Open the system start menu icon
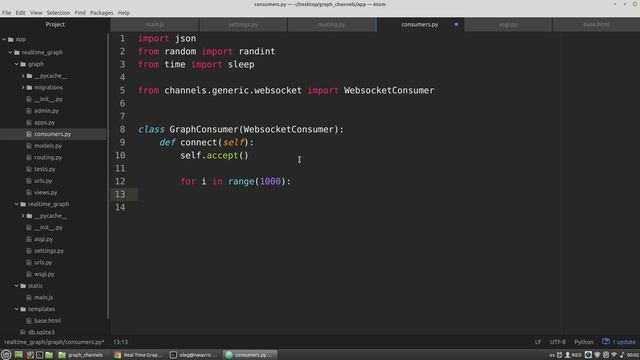Screen dimensions: 640x360 [6, 355]
